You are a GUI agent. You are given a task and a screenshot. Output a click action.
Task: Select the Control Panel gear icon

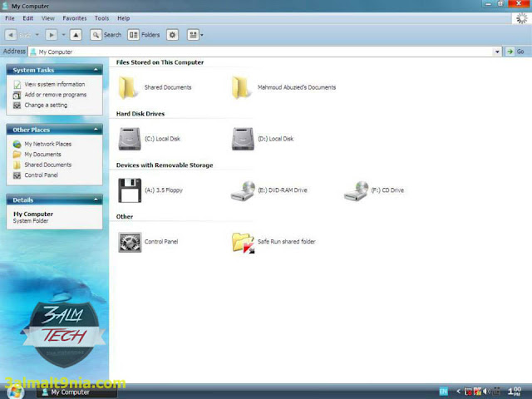[130, 242]
